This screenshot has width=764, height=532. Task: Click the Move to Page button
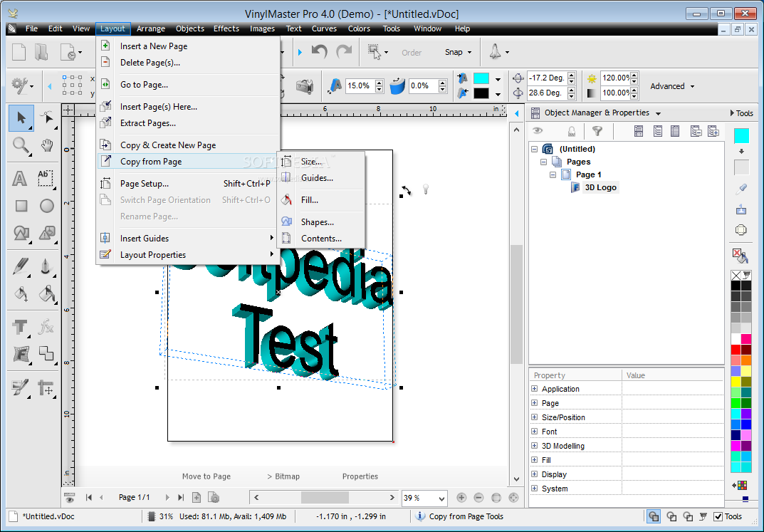click(206, 476)
